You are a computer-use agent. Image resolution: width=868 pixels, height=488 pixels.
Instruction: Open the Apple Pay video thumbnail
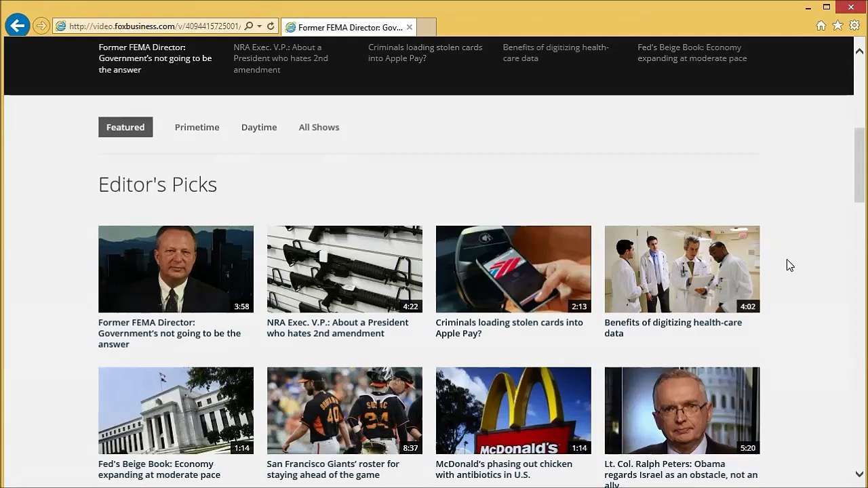(513, 269)
